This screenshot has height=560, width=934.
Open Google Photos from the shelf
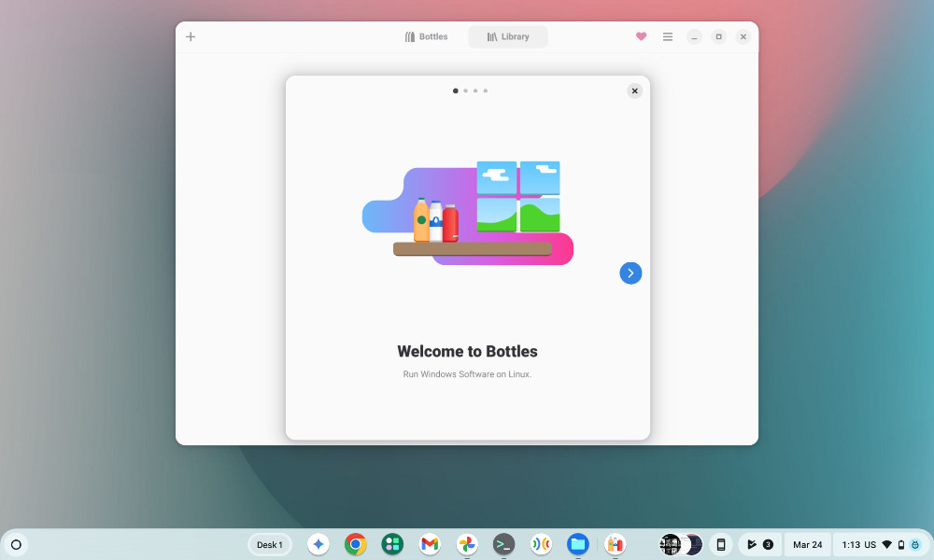click(x=467, y=544)
